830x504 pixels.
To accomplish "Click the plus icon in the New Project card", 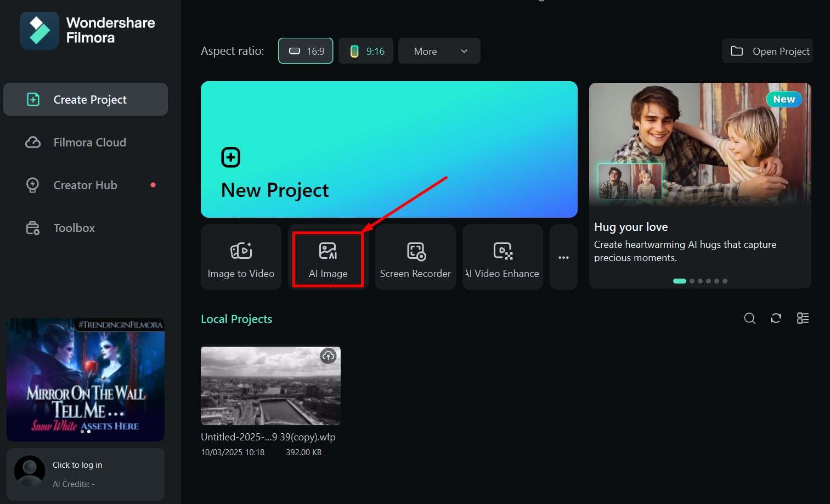I will click(x=231, y=157).
